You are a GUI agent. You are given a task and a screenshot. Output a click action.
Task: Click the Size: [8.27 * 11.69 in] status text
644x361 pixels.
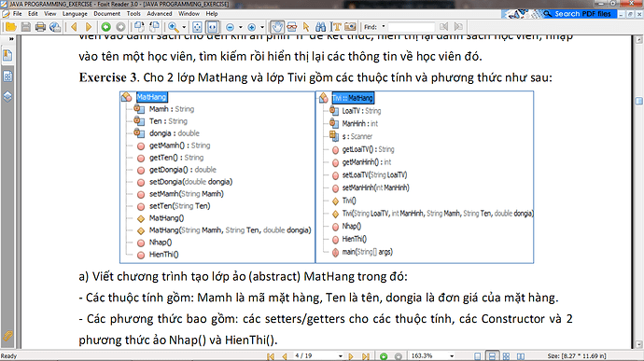577,356
